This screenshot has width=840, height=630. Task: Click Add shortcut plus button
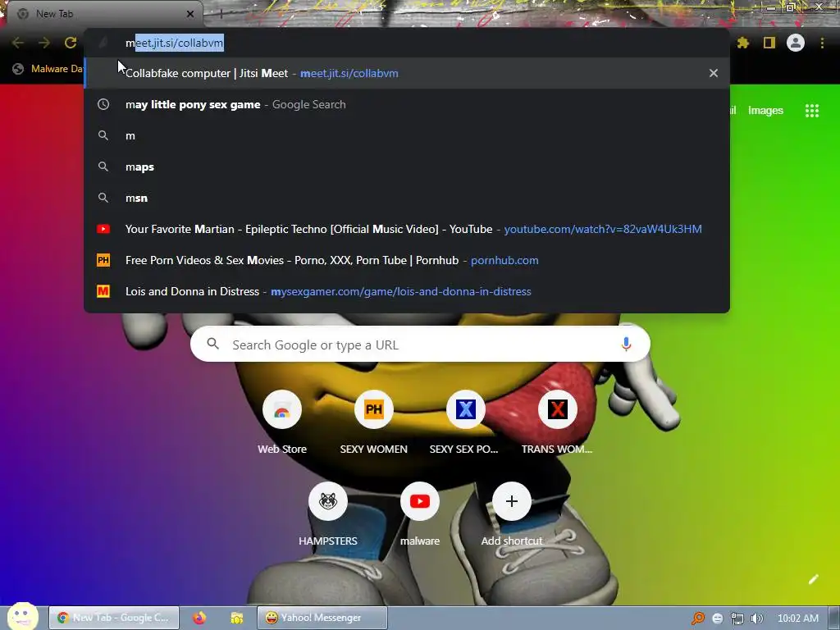(512, 501)
